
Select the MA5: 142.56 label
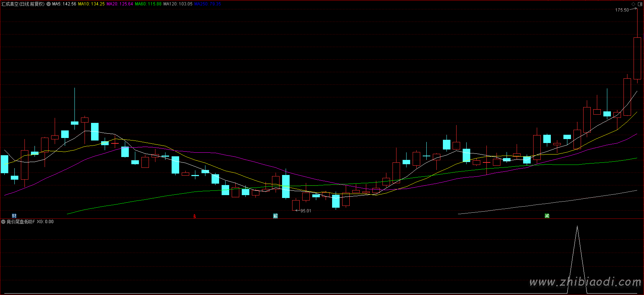click(x=64, y=4)
